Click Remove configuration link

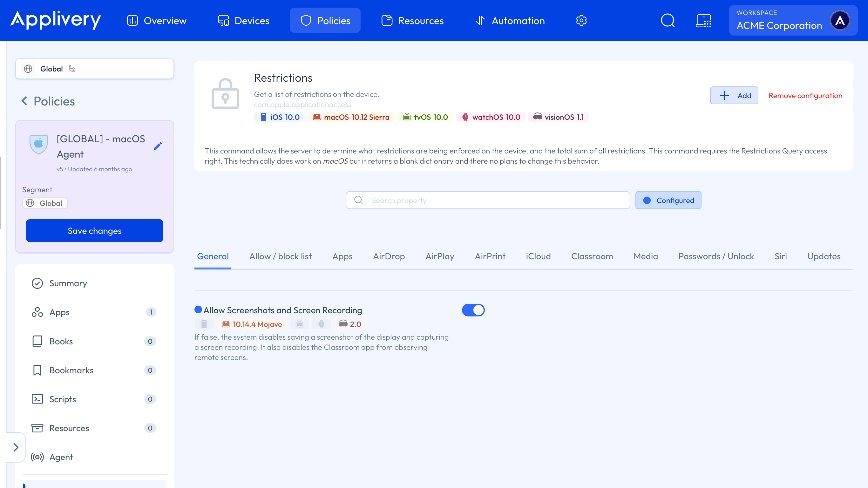click(805, 95)
